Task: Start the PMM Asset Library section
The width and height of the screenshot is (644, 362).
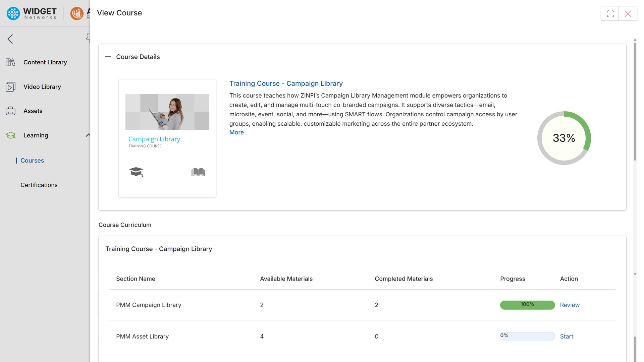Action: point(567,336)
